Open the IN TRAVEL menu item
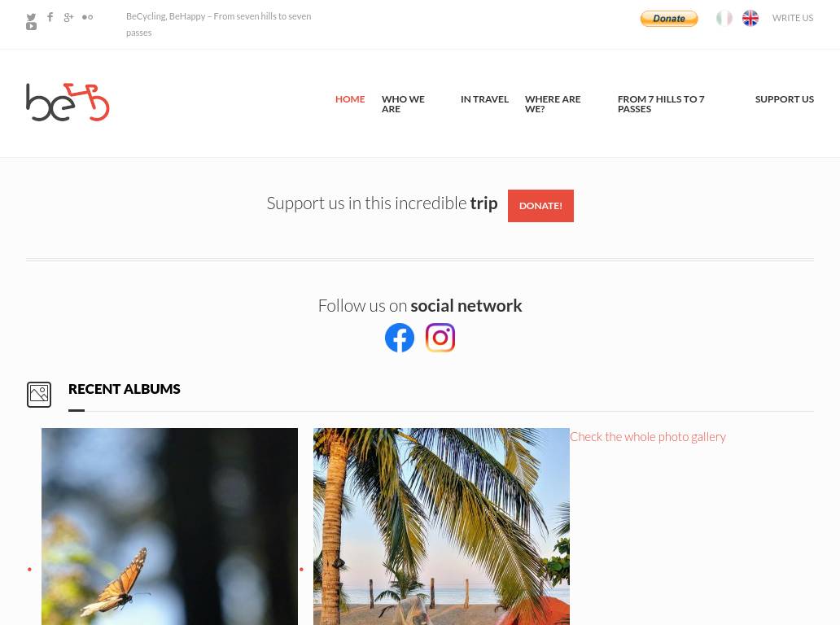The width and height of the screenshot is (840, 625). coord(484,99)
